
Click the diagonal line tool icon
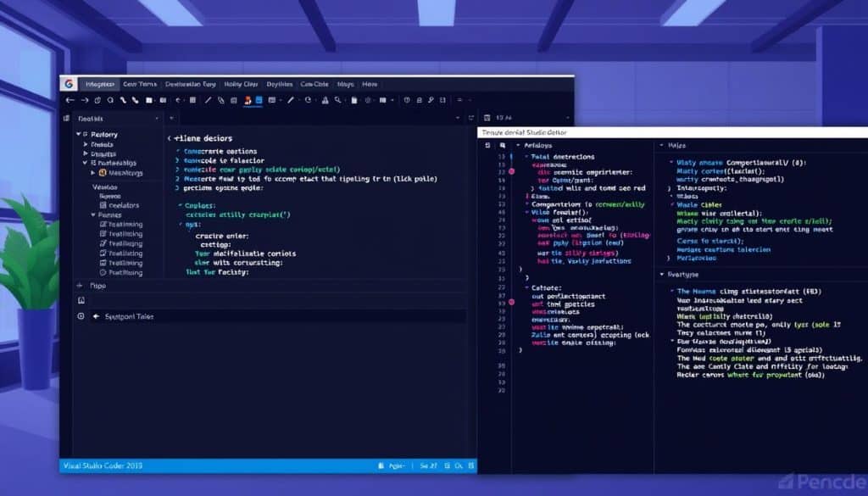pyautogui.click(x=208, y=100)
